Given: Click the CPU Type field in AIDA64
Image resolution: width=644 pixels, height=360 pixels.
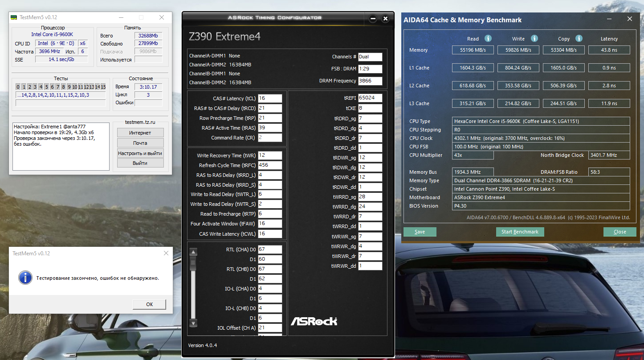Looking at the screenshot, I should (541, 121).
